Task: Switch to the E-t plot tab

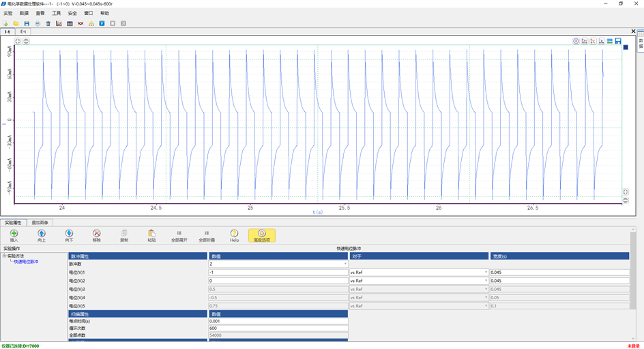Action: (x=23, y=31)
